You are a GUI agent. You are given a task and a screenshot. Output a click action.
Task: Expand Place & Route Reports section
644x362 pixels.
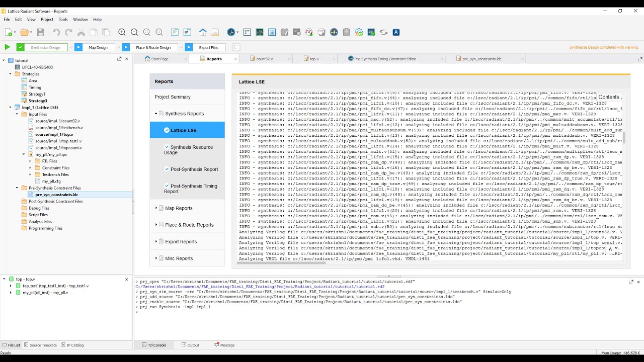coord(156,225)
